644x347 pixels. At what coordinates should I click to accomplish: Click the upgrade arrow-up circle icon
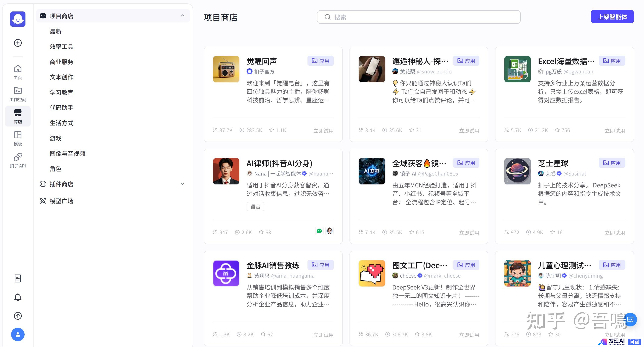pyautogui.click(x=17, y=316)
